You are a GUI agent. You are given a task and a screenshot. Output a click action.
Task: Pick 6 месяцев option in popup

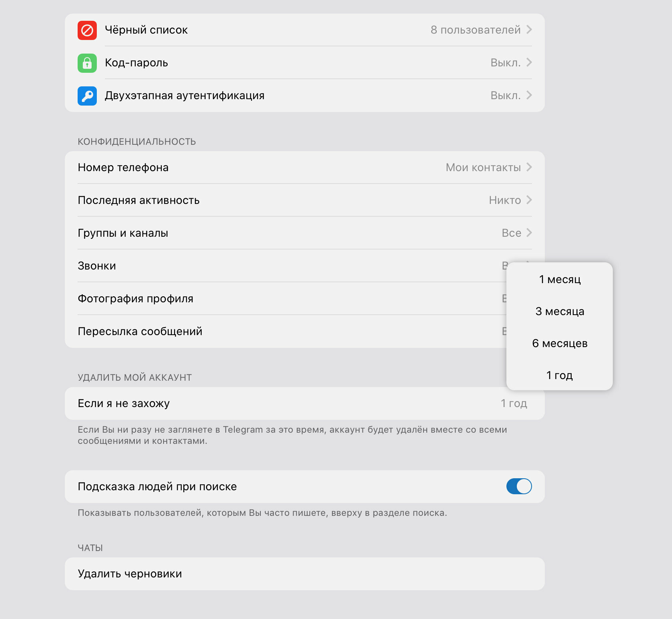560,343
